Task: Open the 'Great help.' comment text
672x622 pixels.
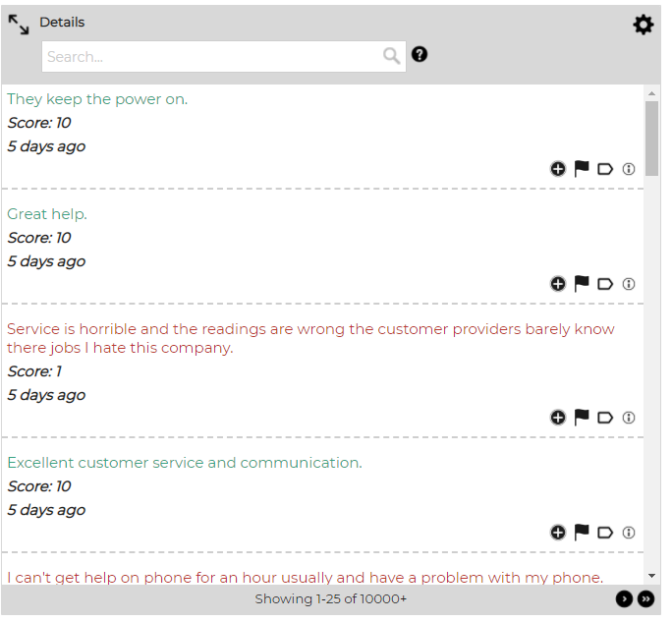Action: pos(47,214)
